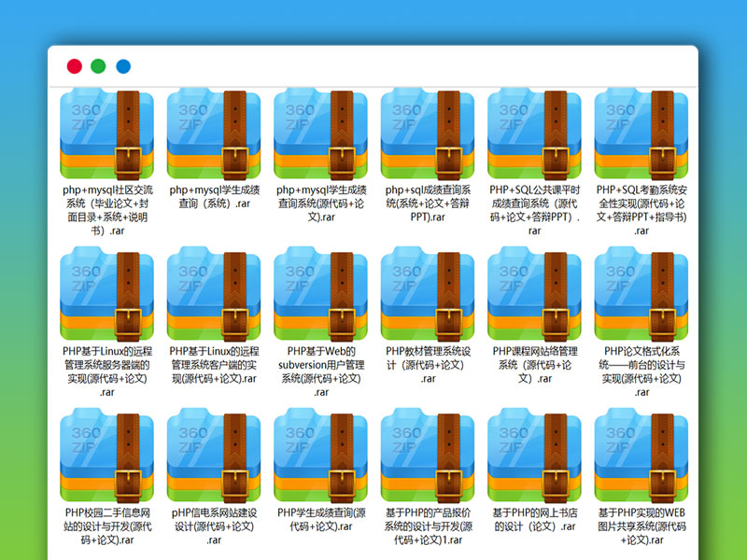Viewport: 747px width, 560px height.
Task: Select the pHP信电系网站建设设计 archive icon
Action: pos(214,456)
